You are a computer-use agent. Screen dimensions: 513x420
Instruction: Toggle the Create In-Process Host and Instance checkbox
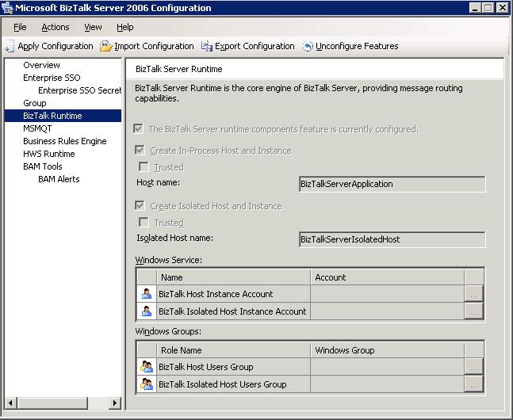tap(140, 151)
